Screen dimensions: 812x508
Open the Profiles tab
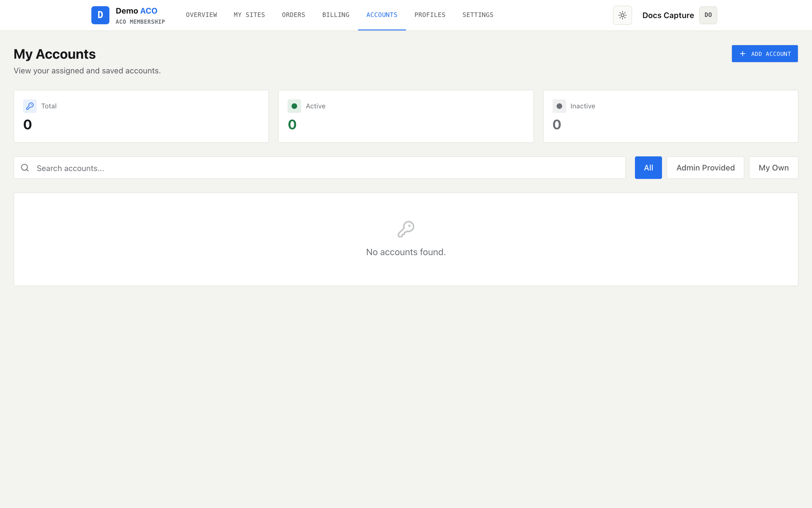click(x=430, y=15)
